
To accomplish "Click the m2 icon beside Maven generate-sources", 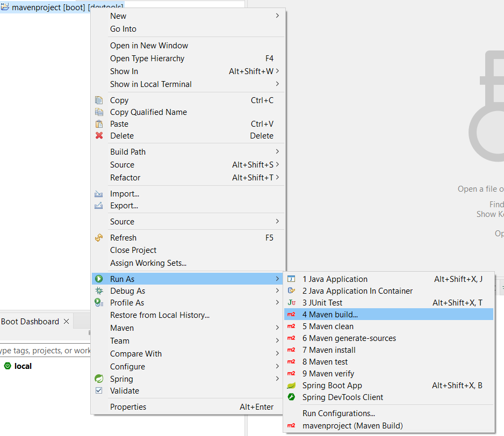I will tap(291, 338).
